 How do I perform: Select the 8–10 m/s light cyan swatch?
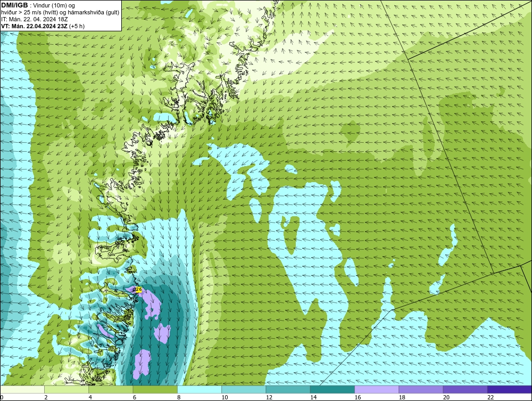[x=199, y=390]
